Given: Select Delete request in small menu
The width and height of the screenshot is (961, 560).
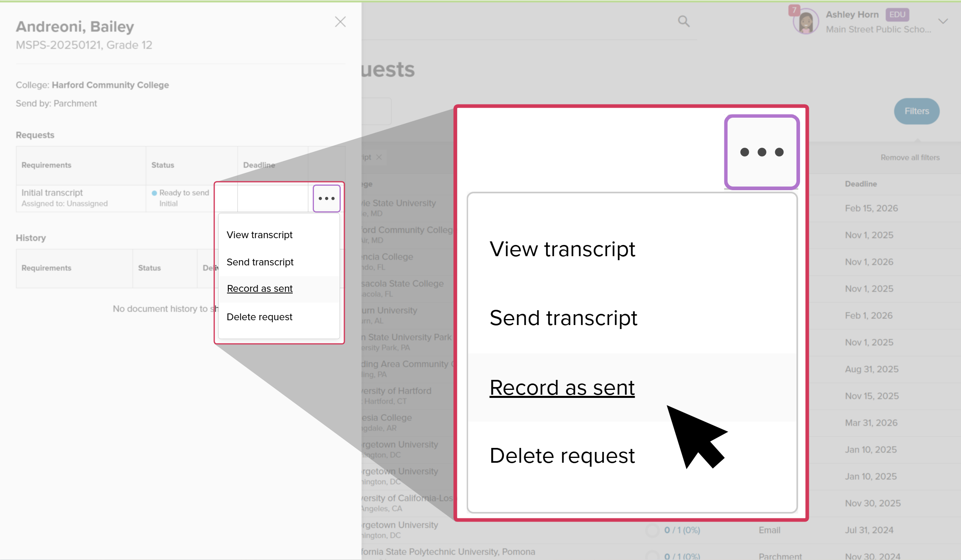Looking at the screenshot, I should pos(259,317).
